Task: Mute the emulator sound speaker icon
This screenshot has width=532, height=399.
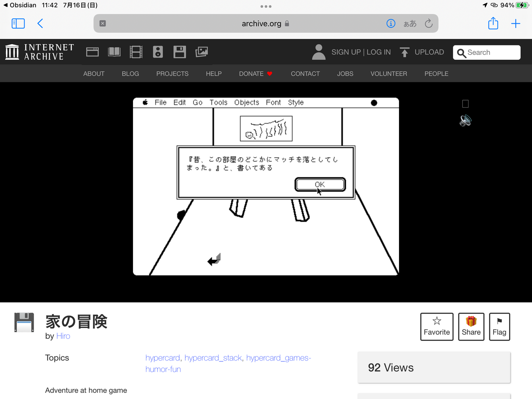Action: coord(465,121)
